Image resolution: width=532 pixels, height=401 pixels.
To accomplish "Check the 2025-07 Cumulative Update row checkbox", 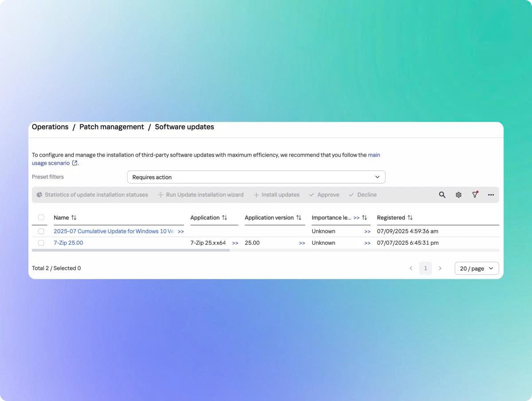I will tap(41, 231).
